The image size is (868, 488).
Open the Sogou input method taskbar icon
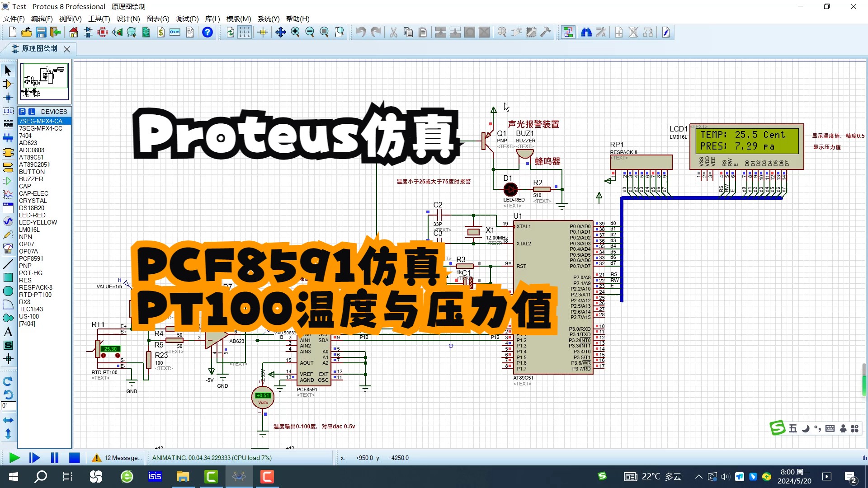602,476
